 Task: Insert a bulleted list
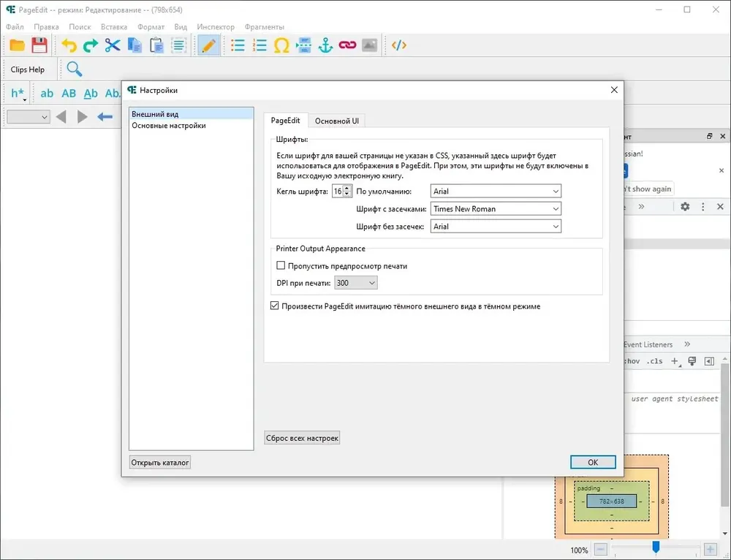pos(238,45)
